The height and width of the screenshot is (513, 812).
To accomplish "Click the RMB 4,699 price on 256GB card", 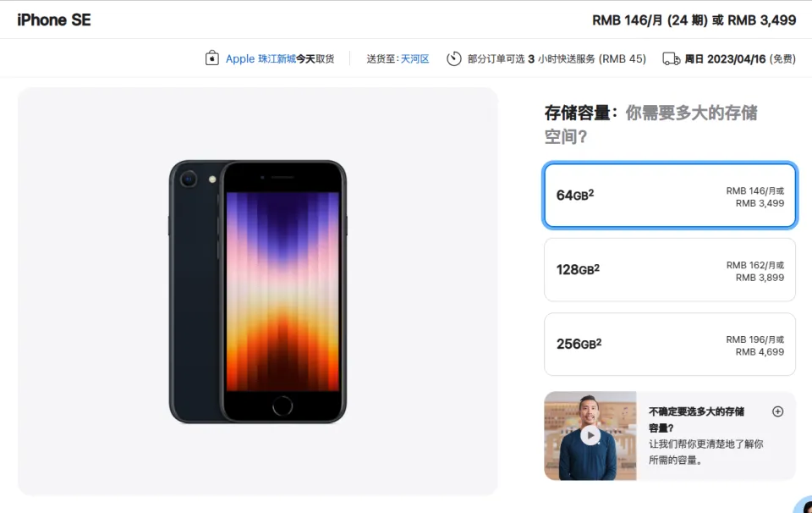I will point(760,352).
